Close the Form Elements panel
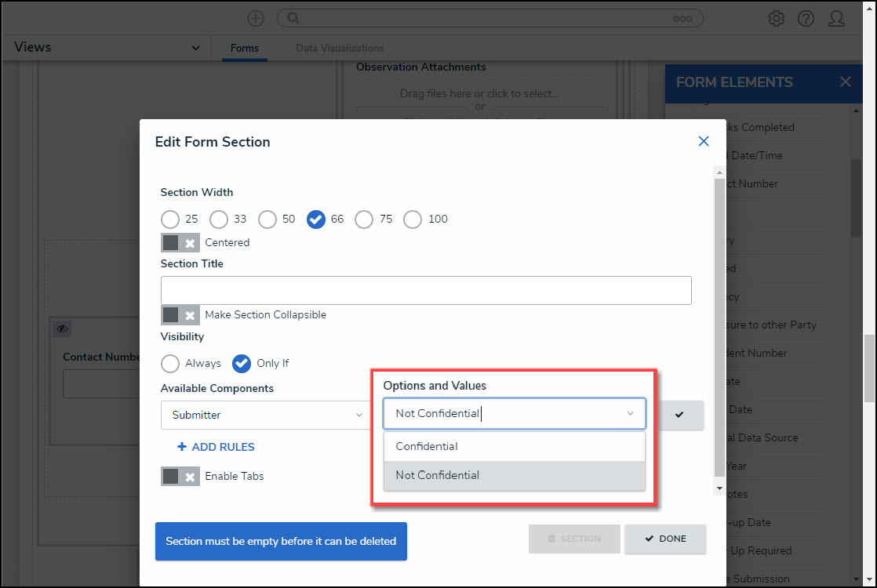Image resolution: width=877 pixels, height=588 pixels. pos(845,82)
